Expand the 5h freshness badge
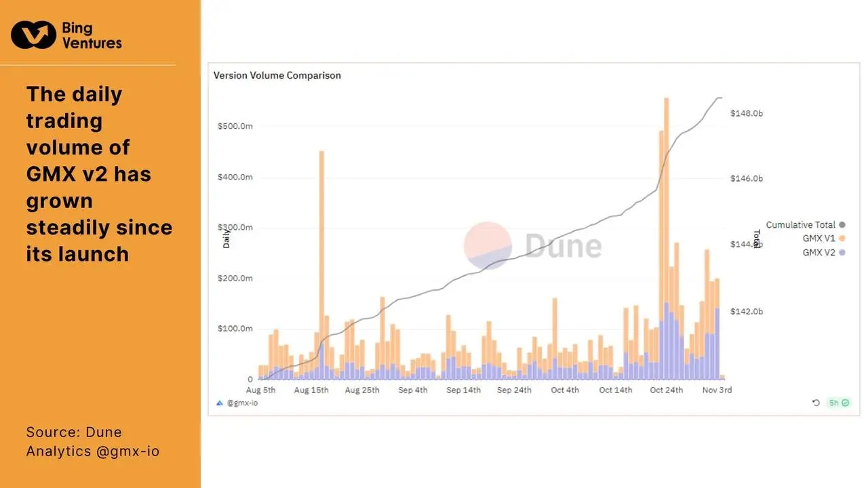The image size is (868, 488). pyautogui.click(x=834, y=403)
